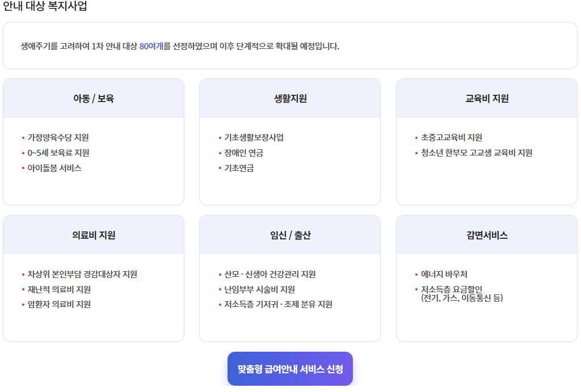The height and width of the screenshot is (392, 581).
Task: Click the 아동/보육 category header
Action: [x=93, y=98]
